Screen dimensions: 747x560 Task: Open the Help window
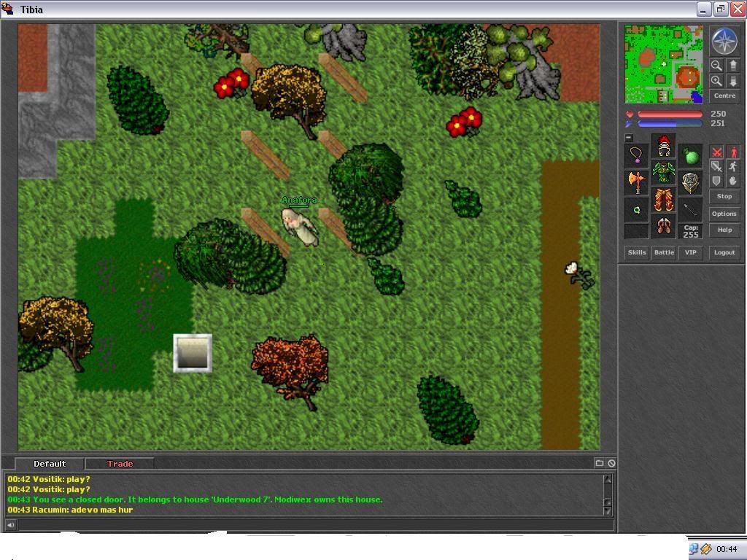(x=724, y=230)
